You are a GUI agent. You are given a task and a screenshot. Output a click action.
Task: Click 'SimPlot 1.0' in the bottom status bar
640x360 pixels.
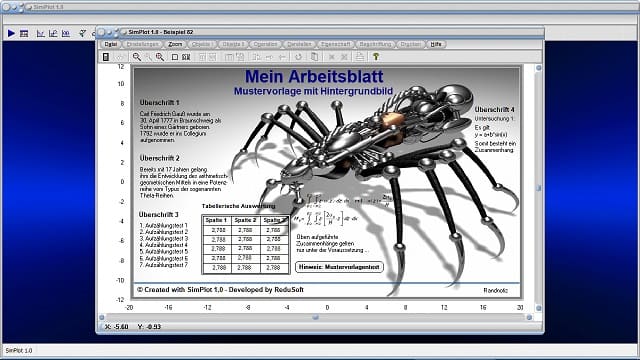pos(19,351)
